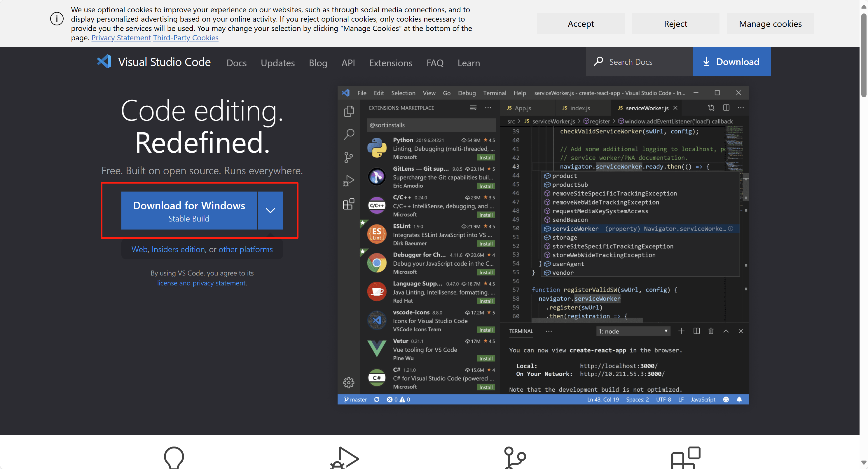Screen dimensions: 868x469
Task: Select Run and Debug icon in editor activity bar
Action: pos(349,181)
